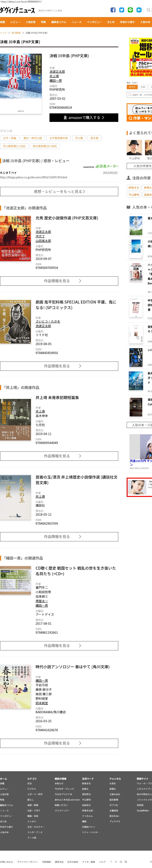Open the Twitter icon in header
Image resolution: width=152 pixels, height=868 pixels.
pos(122,10)
